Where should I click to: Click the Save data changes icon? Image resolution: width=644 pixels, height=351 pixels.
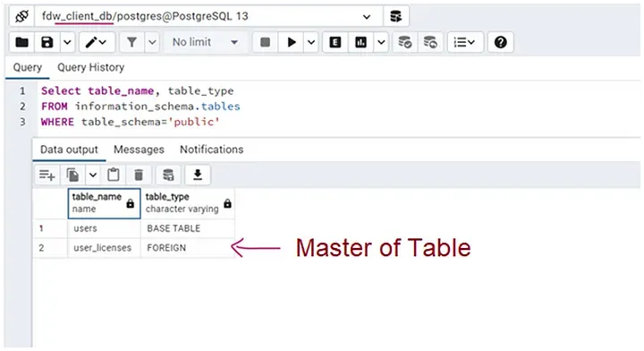168,175
